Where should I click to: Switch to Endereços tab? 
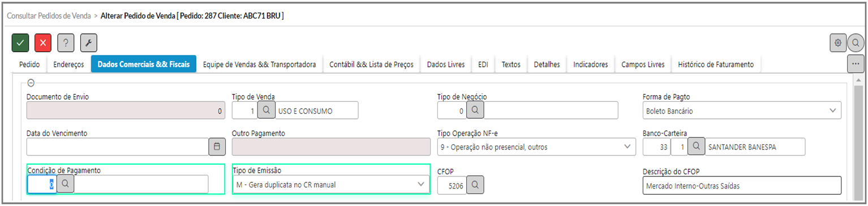pyautogui.click(x=68, y=65)
